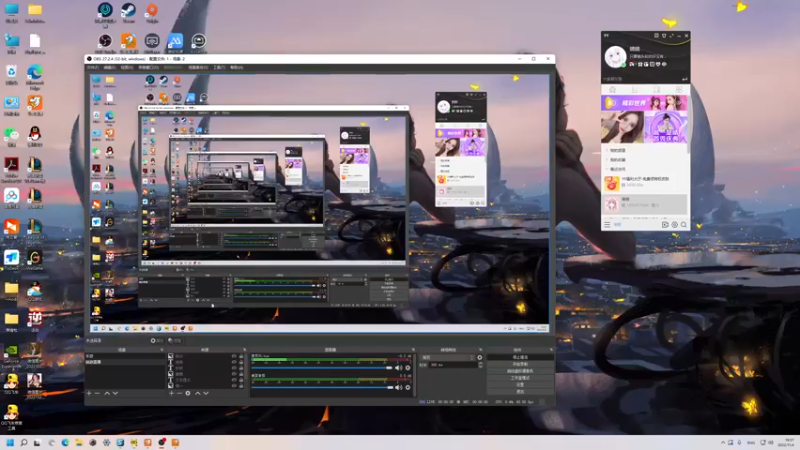
Task: Mute the Desktop Audio channel
Action: coord(398,387)
